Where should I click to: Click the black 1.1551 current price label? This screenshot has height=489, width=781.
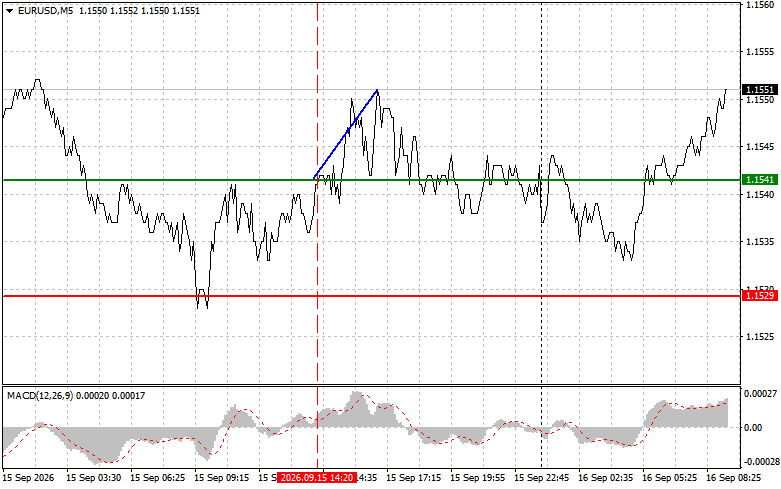click(760, 90)
